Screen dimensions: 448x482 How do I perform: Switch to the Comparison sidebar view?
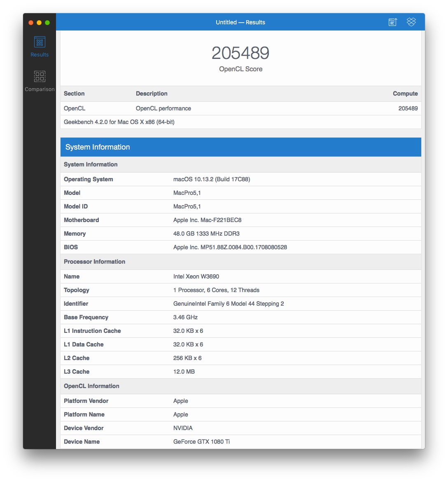click(x=40, y=81)
